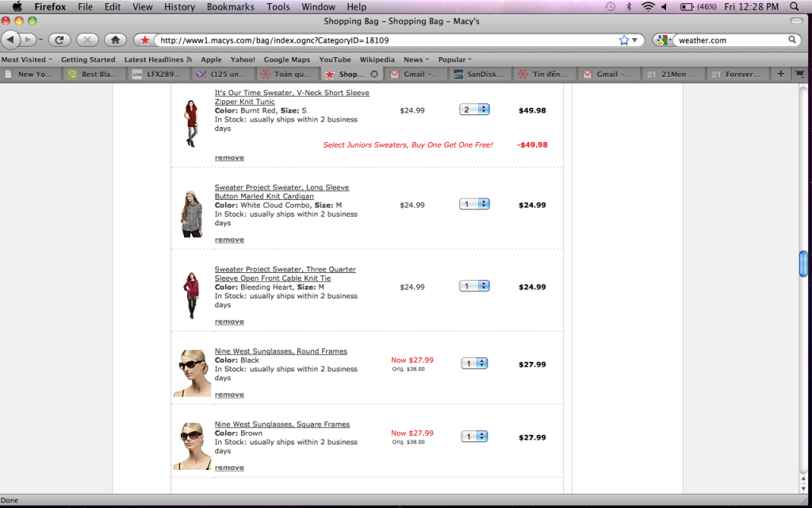Viewport: 812px width, 508px height.
Task: Click the Round Frames sunglasses product thumbnail
Action: [192, 371]
